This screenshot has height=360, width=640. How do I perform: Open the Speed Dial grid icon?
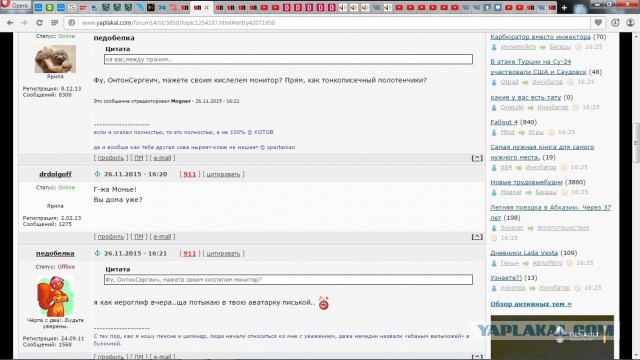pyautogui.click(x=54, y=23)
